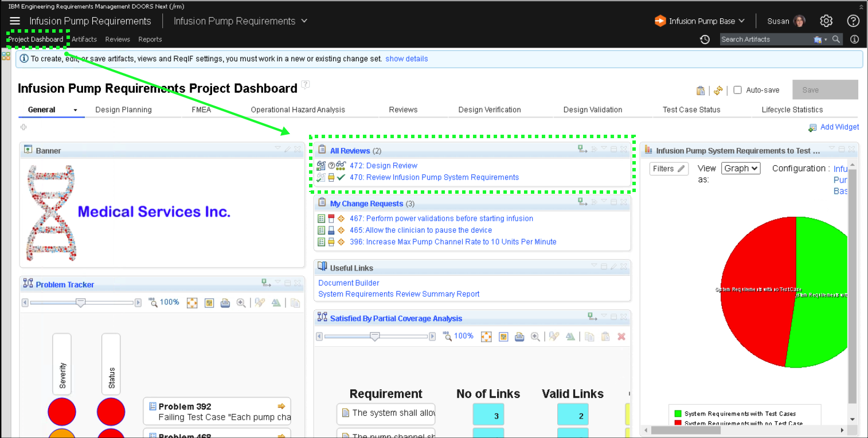
Task: Click the show details link
Action: pyautogui.click(x=406, y=59)
